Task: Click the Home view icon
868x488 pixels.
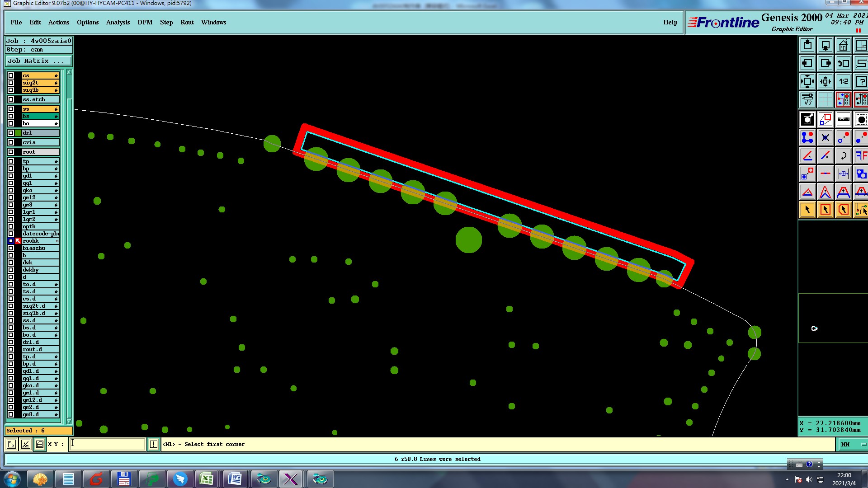Action: coord(843,45)
